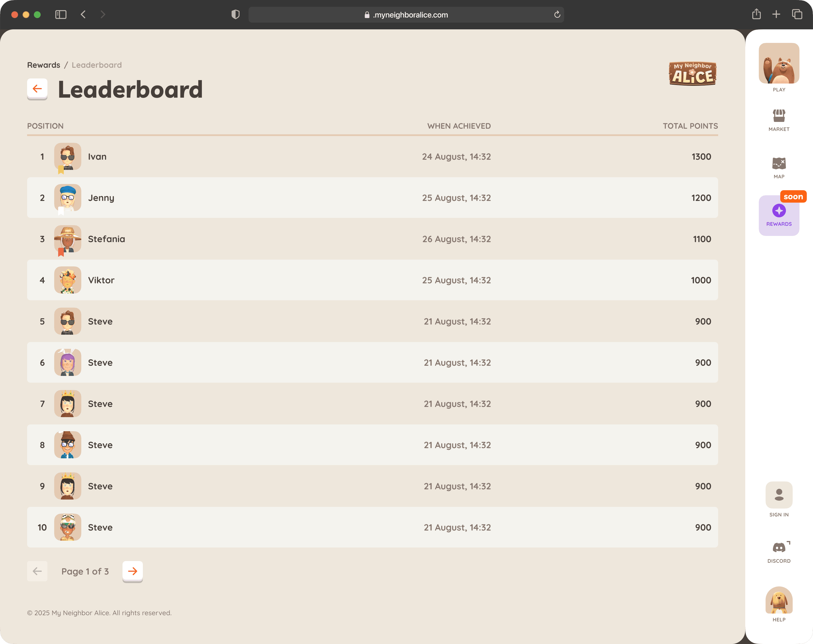Select the Rewards star icon
The image size is (813, 644).
(x=779, y=211)
